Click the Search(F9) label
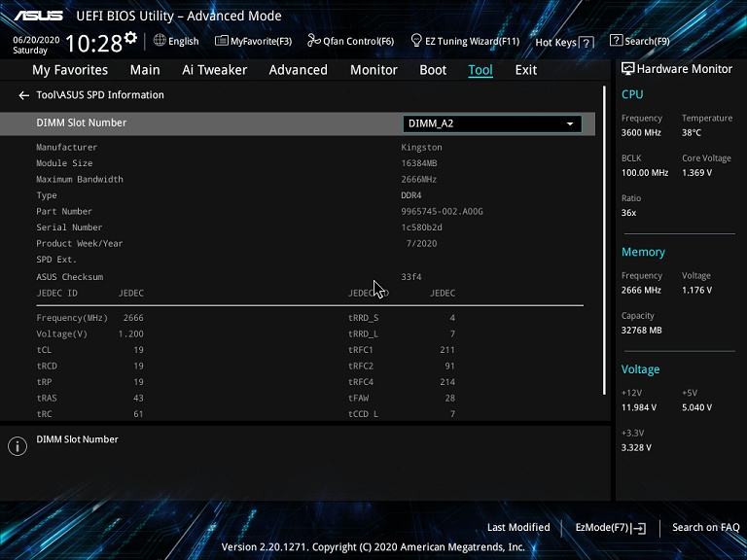This screenshot has width=747, height=560. 647,41
